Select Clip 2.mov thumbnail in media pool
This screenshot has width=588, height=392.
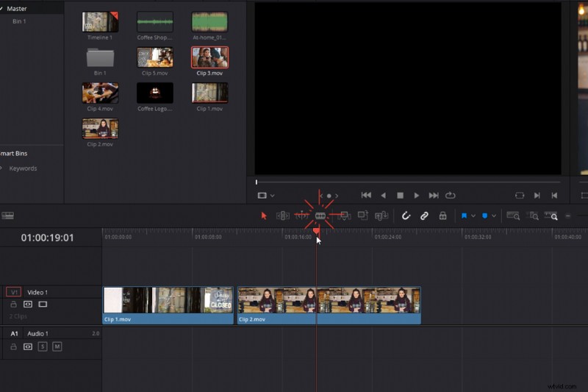click(x=100, y=129)
